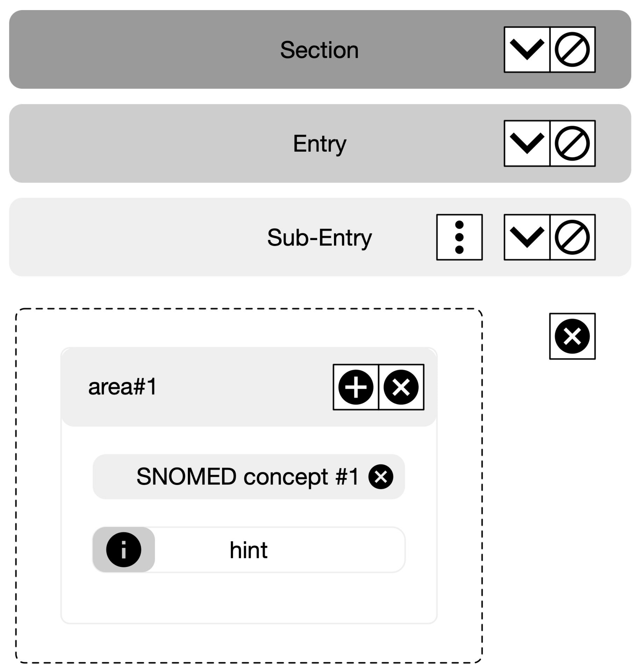Viewport: 640px width, 672px height.
Task: Expand the Entry row chevron
Action: pos(527,143)
